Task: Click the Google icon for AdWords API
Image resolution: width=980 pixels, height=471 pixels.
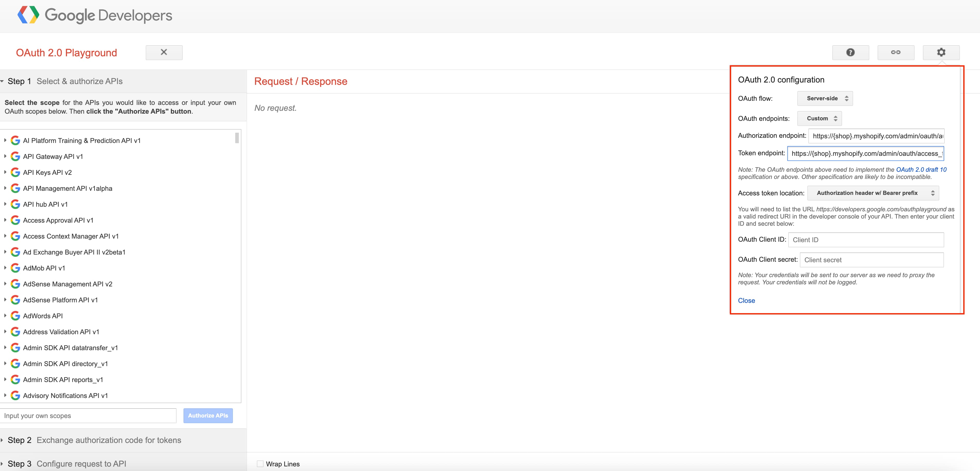Action: [15, 316]
